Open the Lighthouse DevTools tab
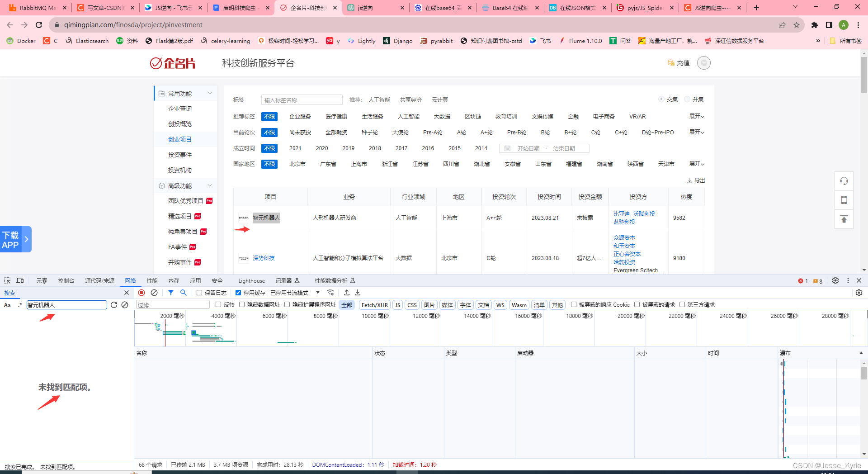The width and height of the screenshot is (868, 474). [x=251, y=280]
